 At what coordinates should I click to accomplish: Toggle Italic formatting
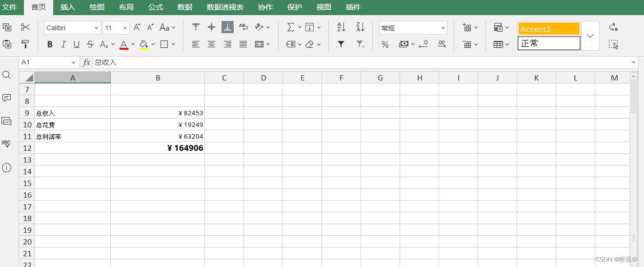click(63, 44)
